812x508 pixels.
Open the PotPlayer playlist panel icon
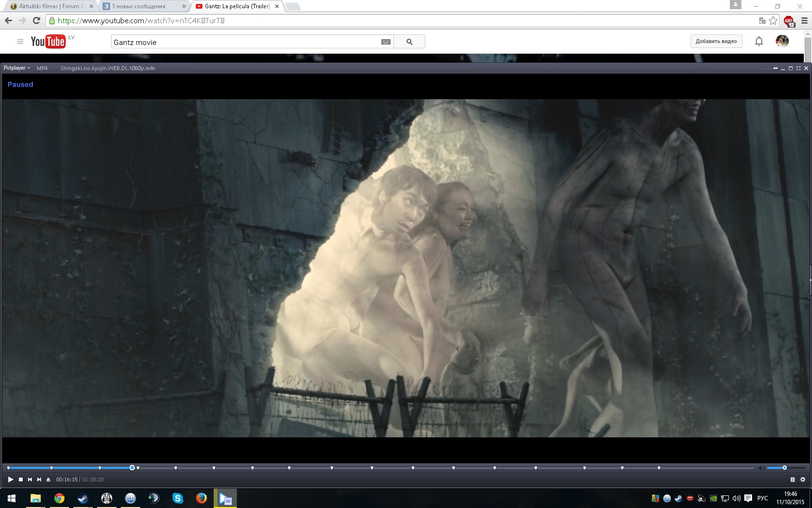point(793,479)
